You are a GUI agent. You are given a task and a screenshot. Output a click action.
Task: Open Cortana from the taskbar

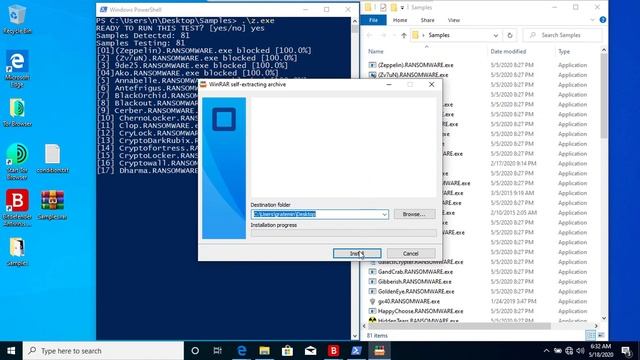point(195,351)
